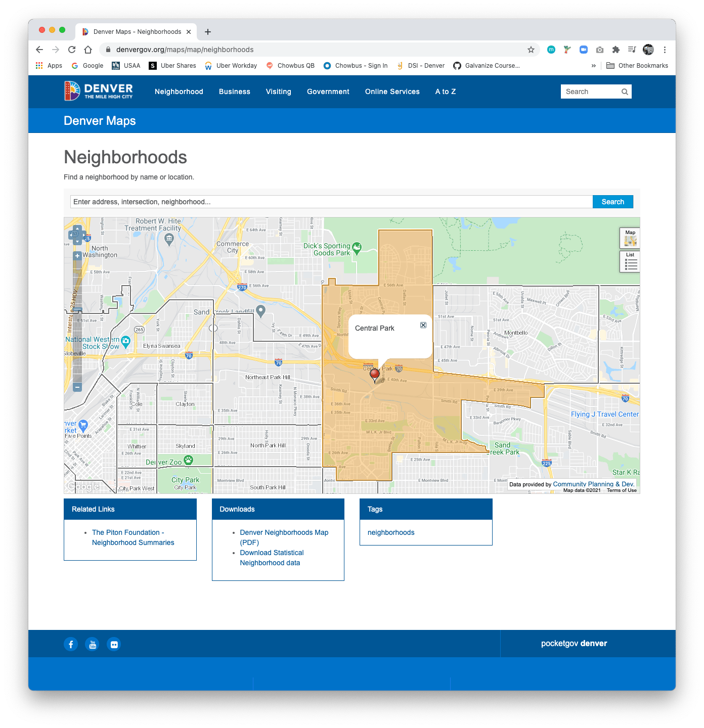The image size is (704, 728).
Task: Click the camera screenshot extension icon
Action: 600,50
